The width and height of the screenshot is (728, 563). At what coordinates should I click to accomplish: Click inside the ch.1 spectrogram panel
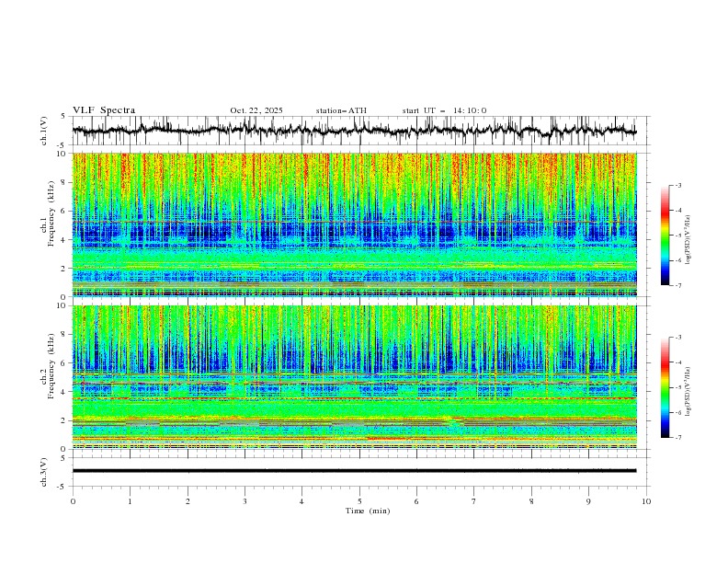354,224
